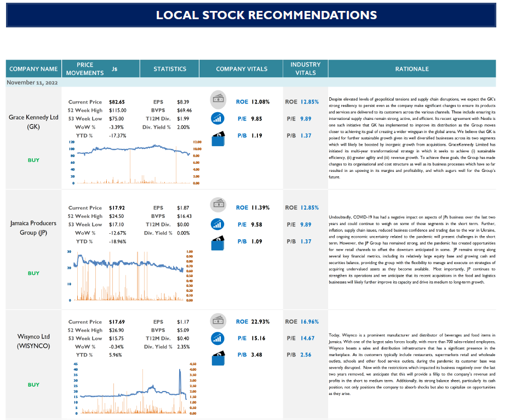Image resolution: width=510 pixels, height=420 pixels.
Task: Open the Grace Kennedy price and volume chart
Action: 135,163
